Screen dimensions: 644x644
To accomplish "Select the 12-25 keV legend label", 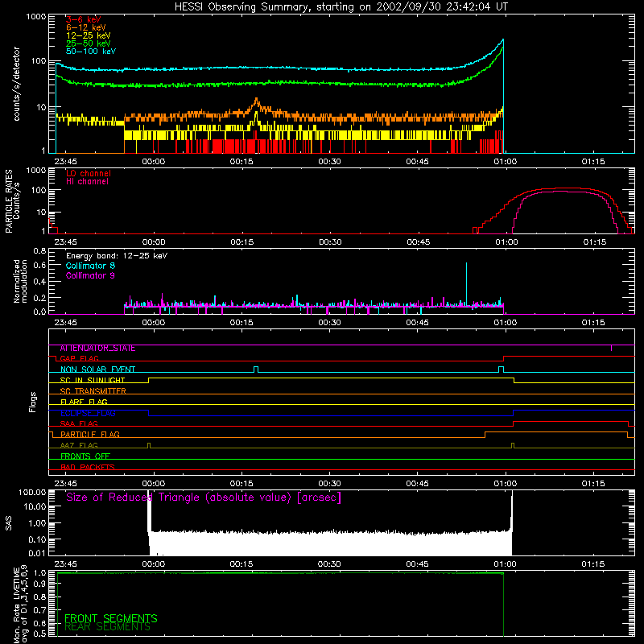I will tap(89, 35).
